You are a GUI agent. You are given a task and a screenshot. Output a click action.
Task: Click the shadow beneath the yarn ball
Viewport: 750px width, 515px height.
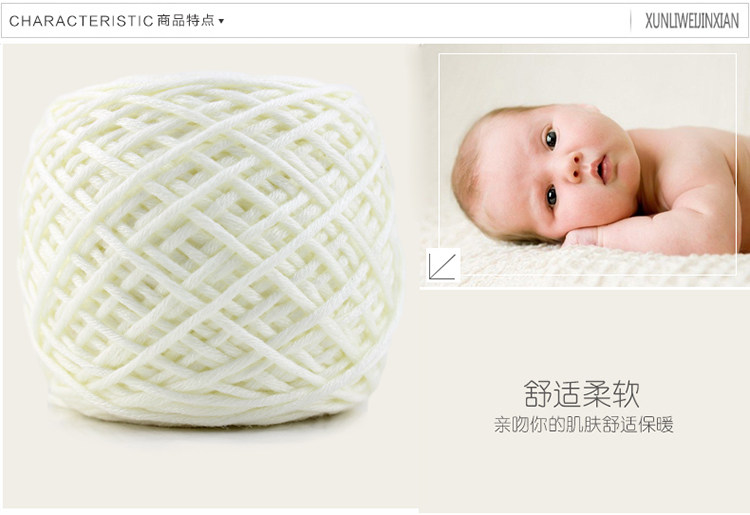(x=210, y=428)
